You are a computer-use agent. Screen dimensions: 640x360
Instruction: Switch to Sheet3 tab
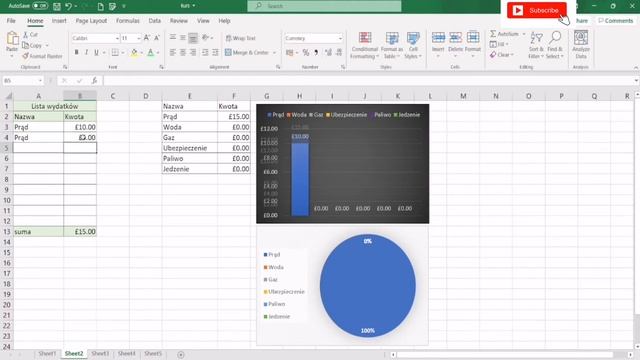pos(100,353)
